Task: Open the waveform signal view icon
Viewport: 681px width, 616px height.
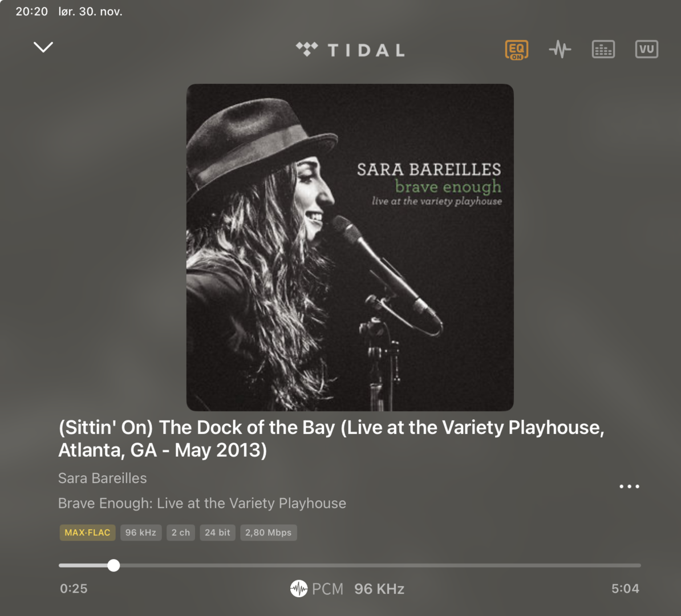Action: (560, 49)
